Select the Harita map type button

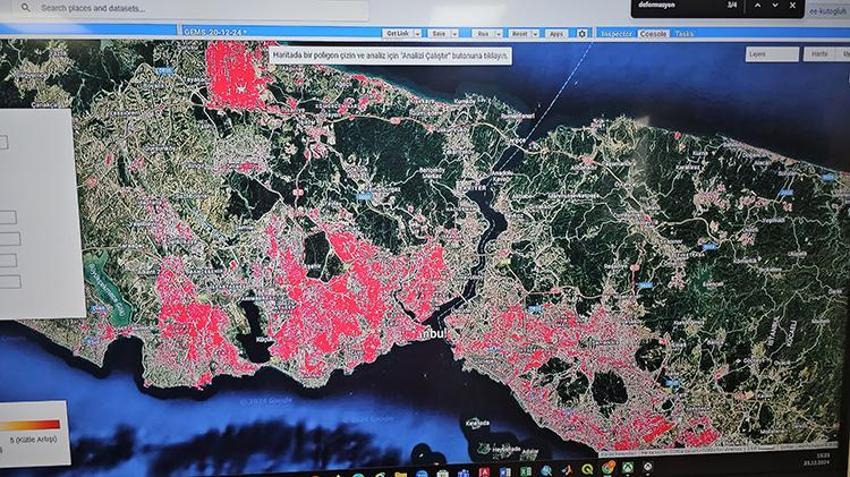[820, 54]
